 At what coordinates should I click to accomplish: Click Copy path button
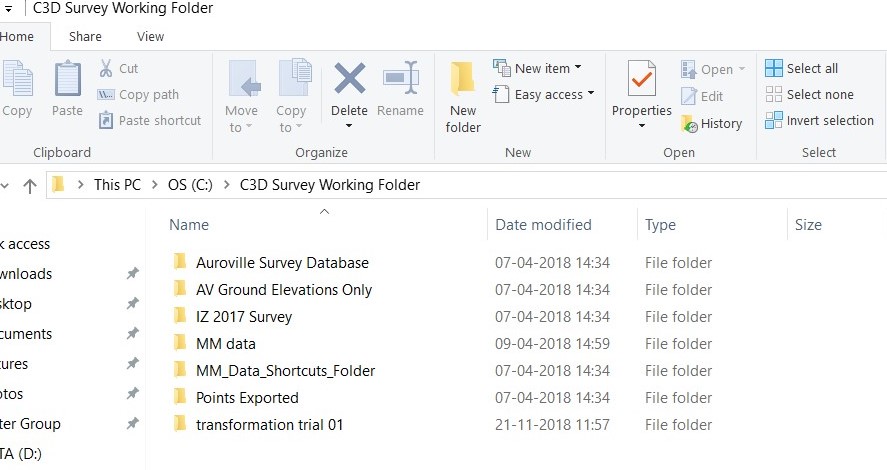(138, 94)
